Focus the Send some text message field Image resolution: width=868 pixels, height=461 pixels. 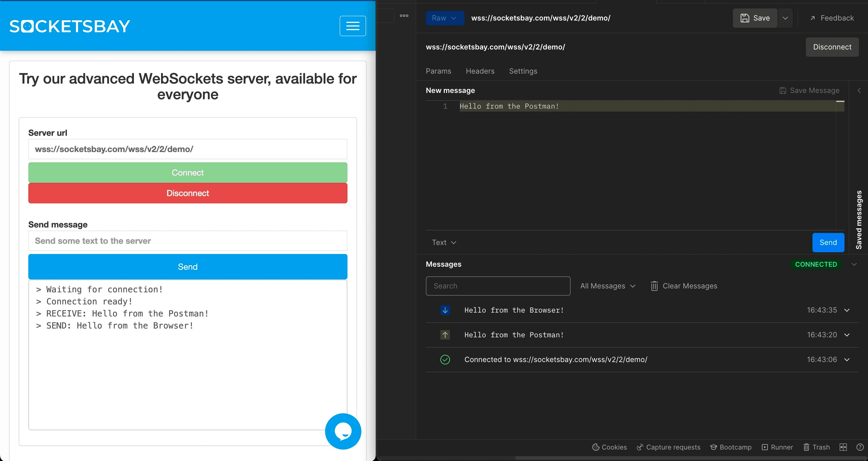(x=188, y=241)
